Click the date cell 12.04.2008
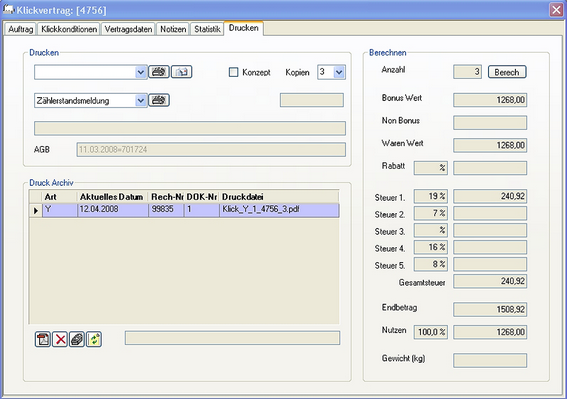Viewport: 567px width, 399px height. (112, 209)
